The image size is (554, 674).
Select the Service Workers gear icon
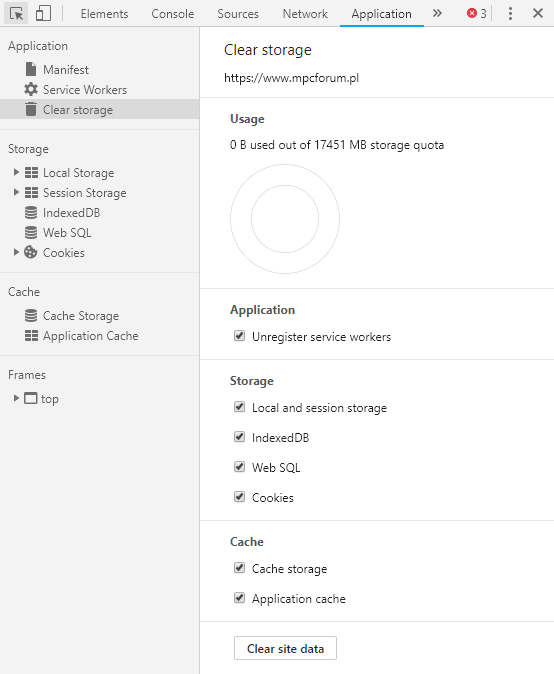coord(31,89)
